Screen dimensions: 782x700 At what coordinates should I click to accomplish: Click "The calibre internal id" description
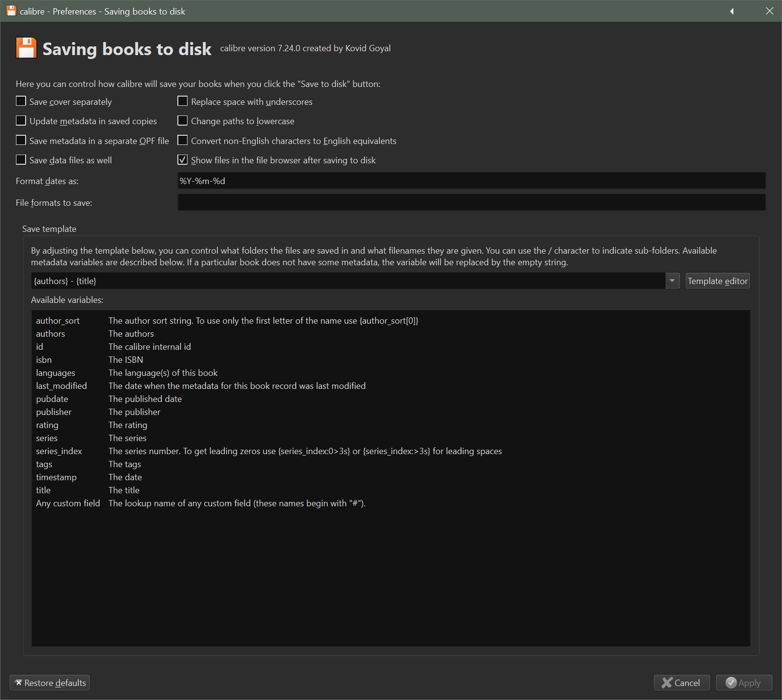pyautogui.click(x=150, y=347)
